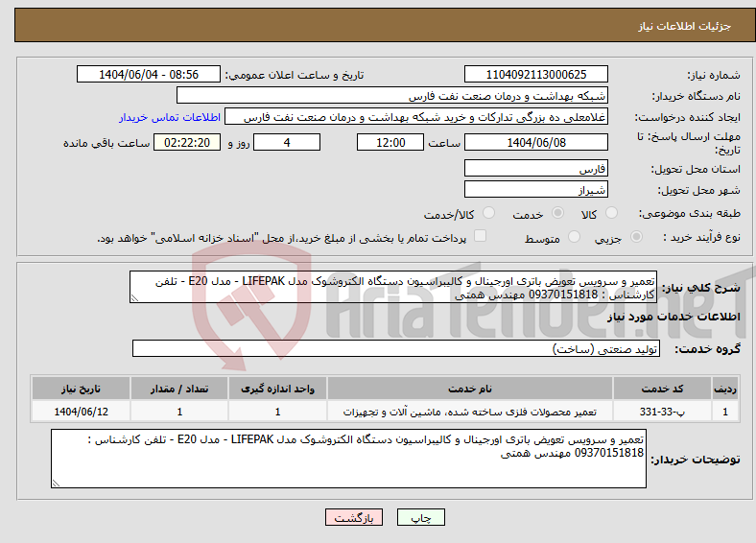Click row number cell 1 in ردیف column
Image resolution: width=756 pixels, height=543 pixels.
click(x=725, y=412)
